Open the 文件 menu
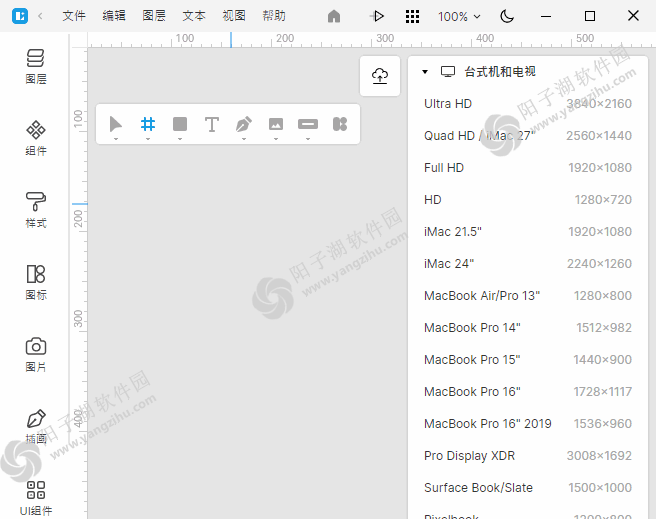The image size is (656, 519). click(x=74, y=16)
